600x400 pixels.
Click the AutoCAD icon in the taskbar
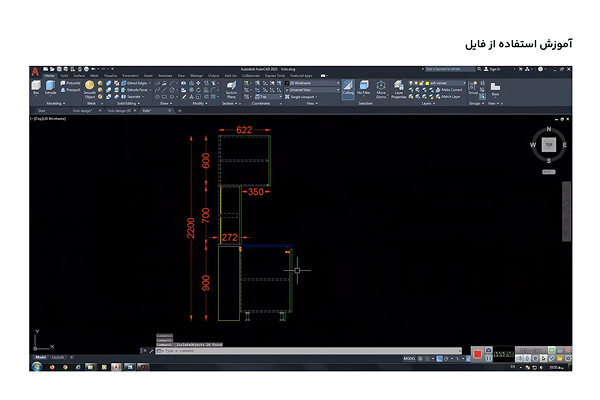(116, 367)
